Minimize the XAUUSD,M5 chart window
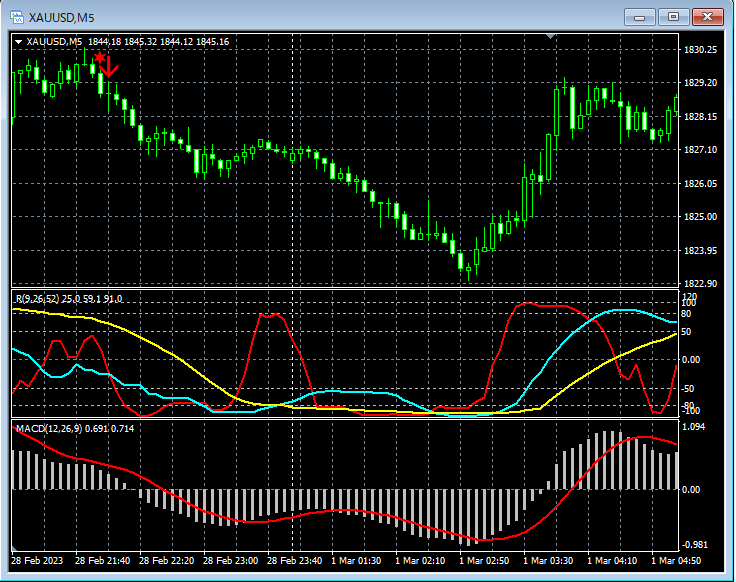 [x=640, y=16]
